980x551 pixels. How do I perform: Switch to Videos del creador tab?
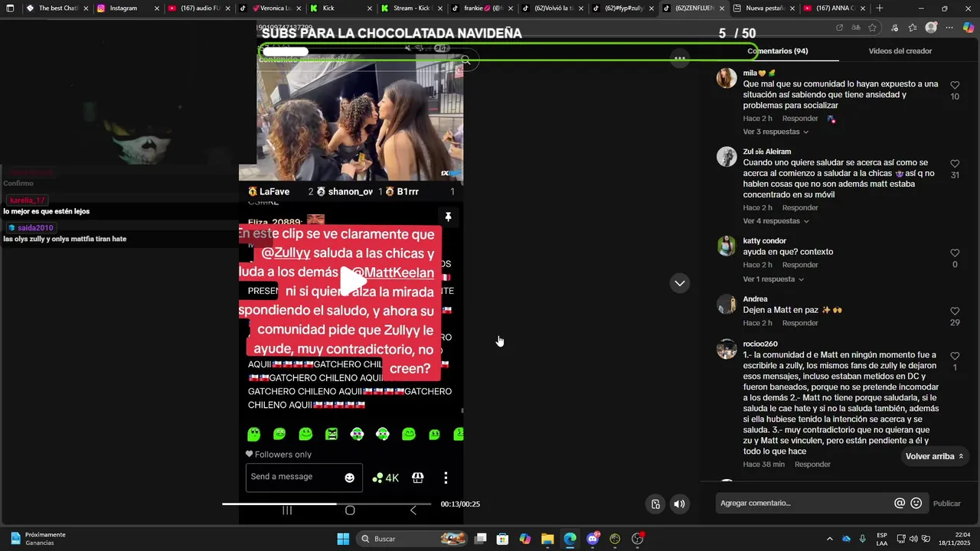tap(900, 51)
